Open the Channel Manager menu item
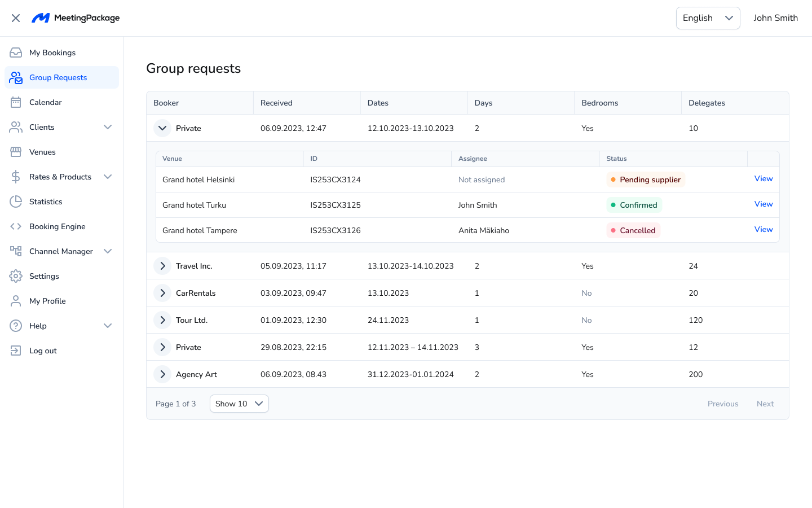 point(61,251)
